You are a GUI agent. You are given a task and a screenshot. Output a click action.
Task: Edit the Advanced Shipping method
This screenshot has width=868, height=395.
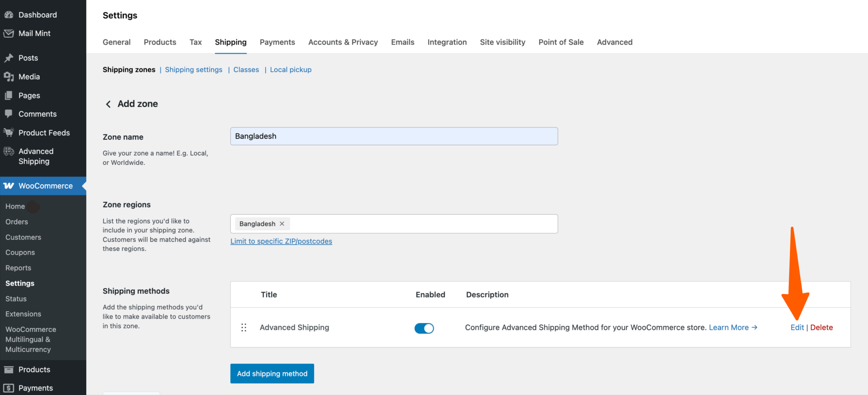pyautogui.click(x=797, y=327)
